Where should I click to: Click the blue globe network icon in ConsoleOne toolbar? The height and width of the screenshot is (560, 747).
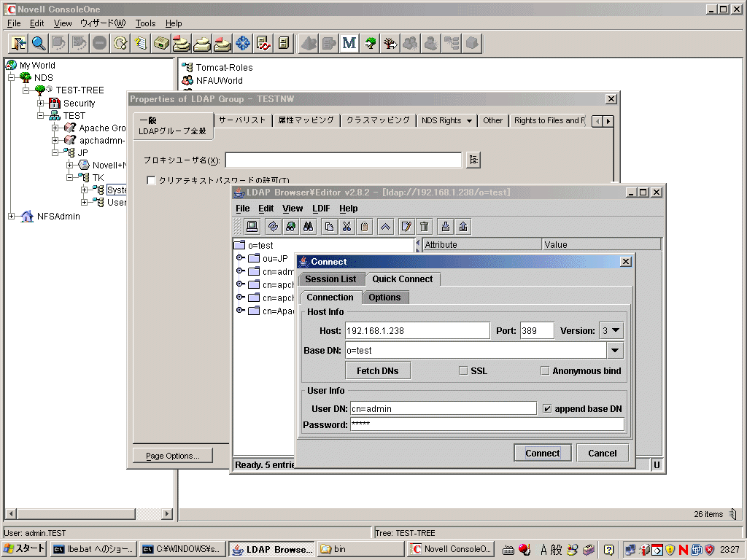pyautogui.click(x=242, y=43)
